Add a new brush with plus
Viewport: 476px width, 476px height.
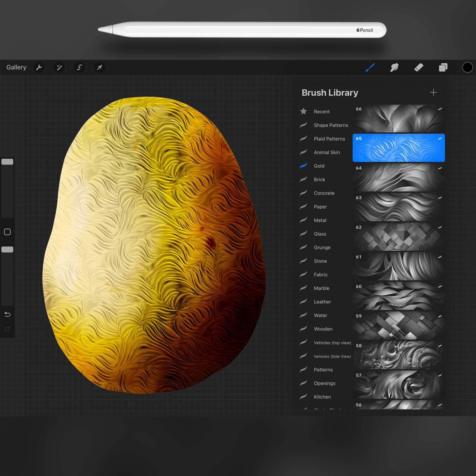click(433, 93)
